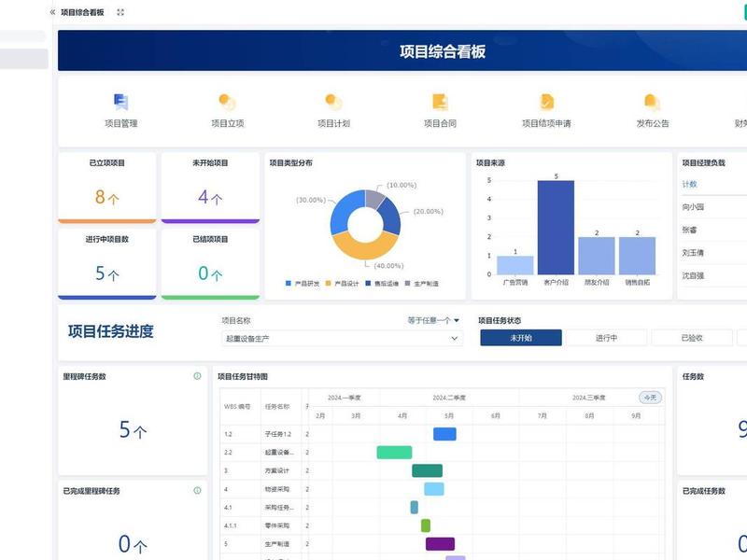Click the 生产制造 purple Gantt bar

point(440,544)
